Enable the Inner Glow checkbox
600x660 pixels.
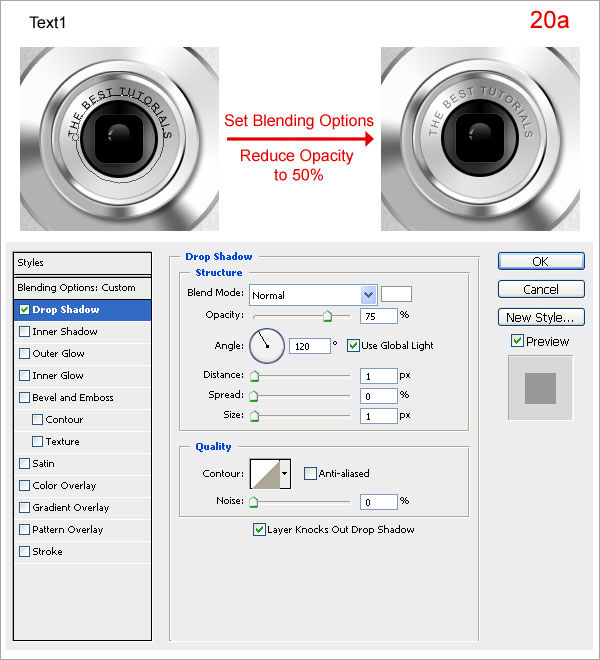point(24,375)
